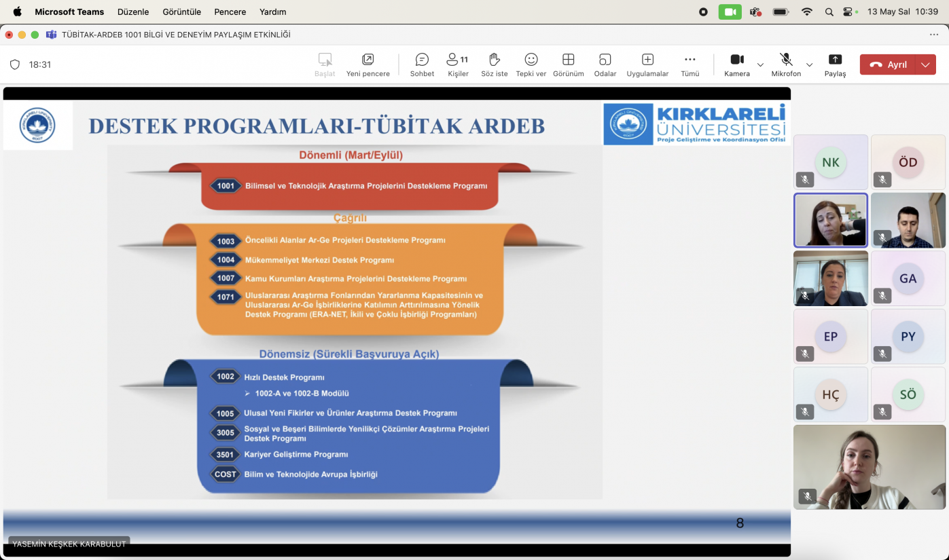This screenshot has height=560, width=949.
Task: Expand Kamera options arrow
Action: (760, 64)
